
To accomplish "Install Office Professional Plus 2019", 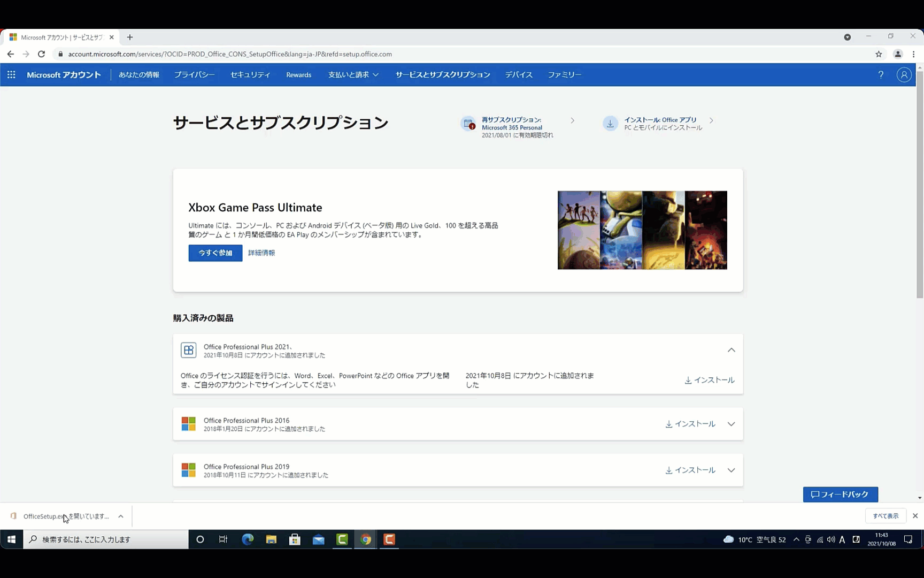I will [x=690, y=470].
